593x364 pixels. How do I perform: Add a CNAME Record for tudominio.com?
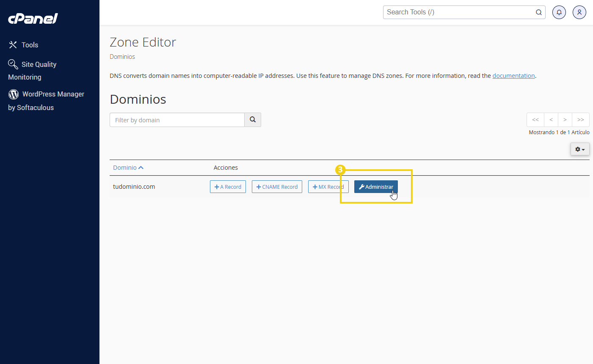pos(277,187)
